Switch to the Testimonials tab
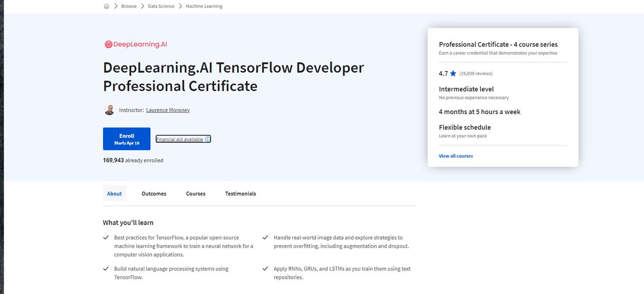The width and height of the screenshot is (644, 294). pos(240,194)
